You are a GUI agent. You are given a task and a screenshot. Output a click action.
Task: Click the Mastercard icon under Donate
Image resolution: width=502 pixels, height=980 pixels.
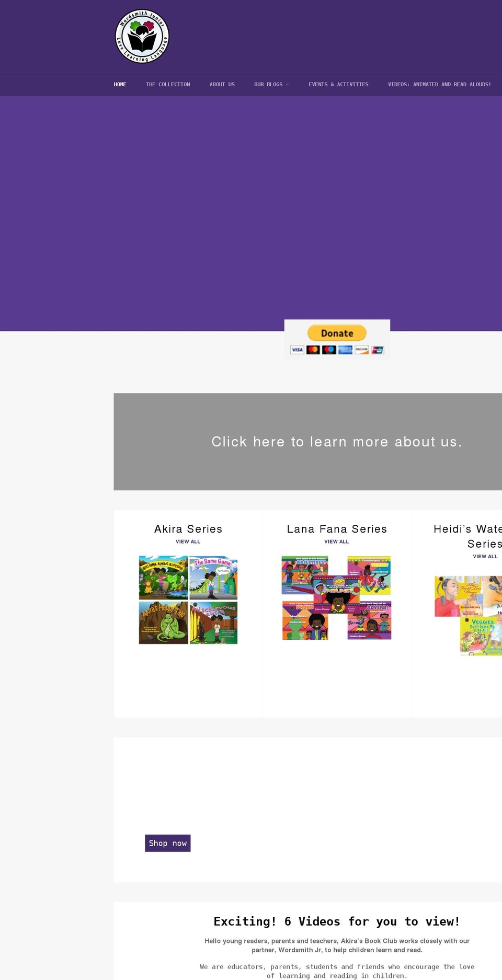(x=313, y=350)
